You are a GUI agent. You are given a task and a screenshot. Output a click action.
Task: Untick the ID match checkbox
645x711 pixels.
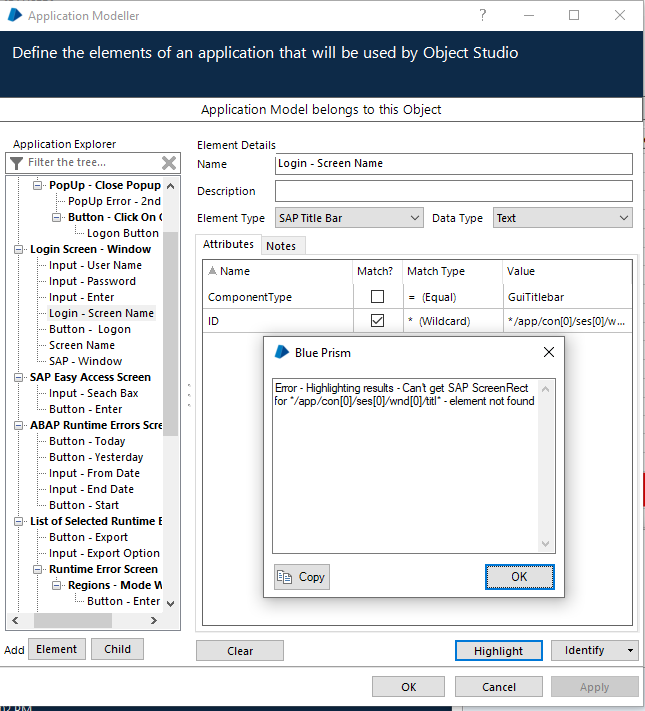(377, 321)
